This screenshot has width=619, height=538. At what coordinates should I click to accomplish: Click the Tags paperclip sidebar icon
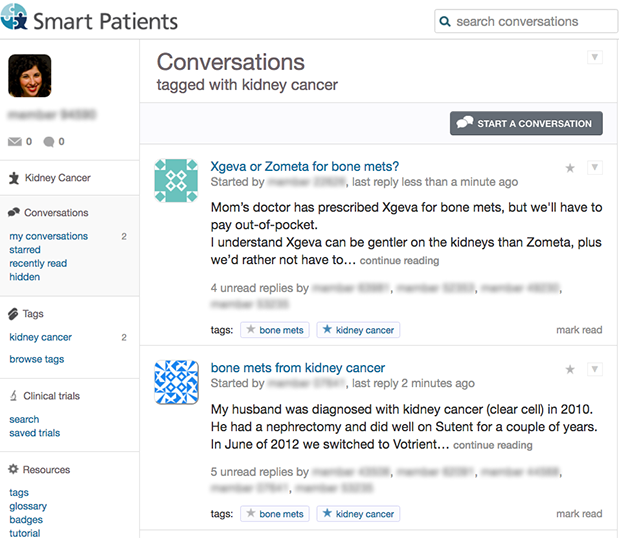point(13,314)
